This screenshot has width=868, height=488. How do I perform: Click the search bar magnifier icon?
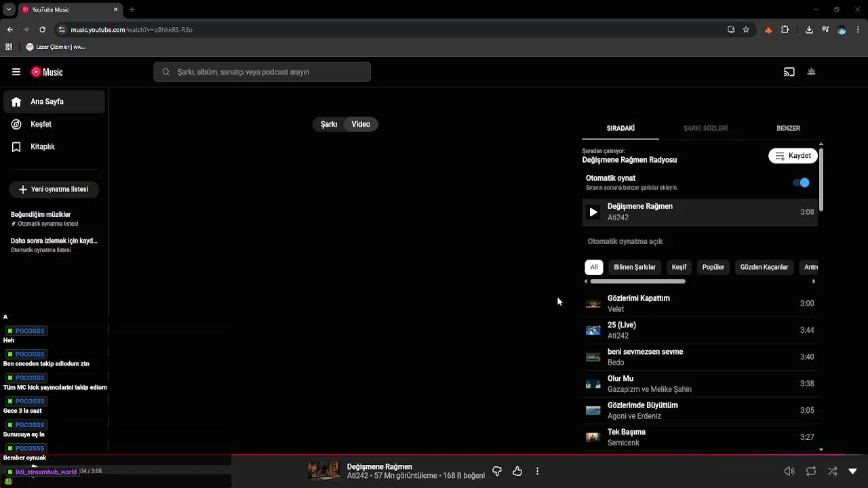(x=166, y=72)
